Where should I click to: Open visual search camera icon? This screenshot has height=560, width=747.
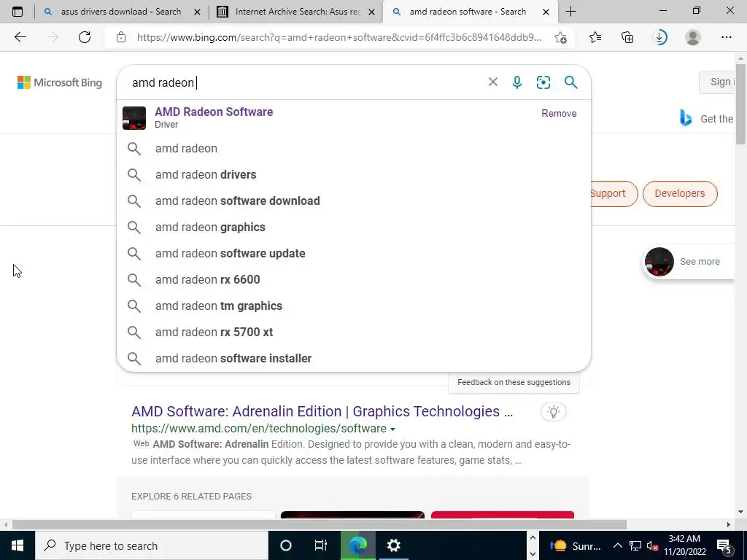pos(543,82)
